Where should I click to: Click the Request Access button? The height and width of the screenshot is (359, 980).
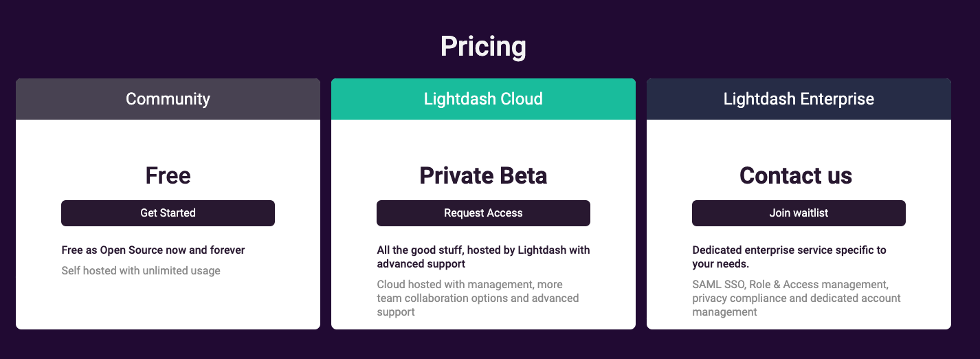pos(483,213)
